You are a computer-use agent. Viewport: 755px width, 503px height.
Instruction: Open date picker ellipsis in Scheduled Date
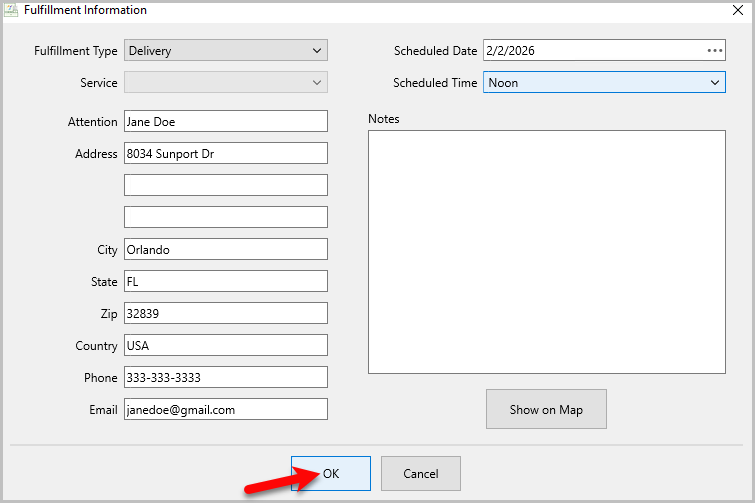(715, 51)
